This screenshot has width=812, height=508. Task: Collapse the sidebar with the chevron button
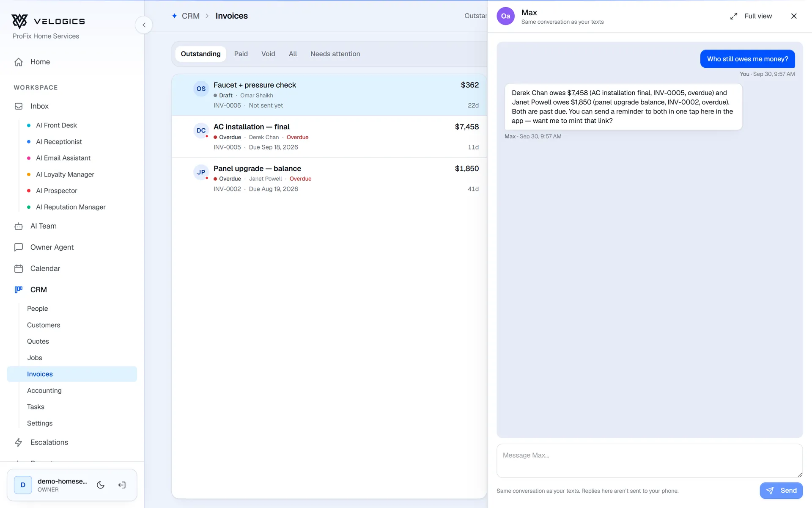144,25
